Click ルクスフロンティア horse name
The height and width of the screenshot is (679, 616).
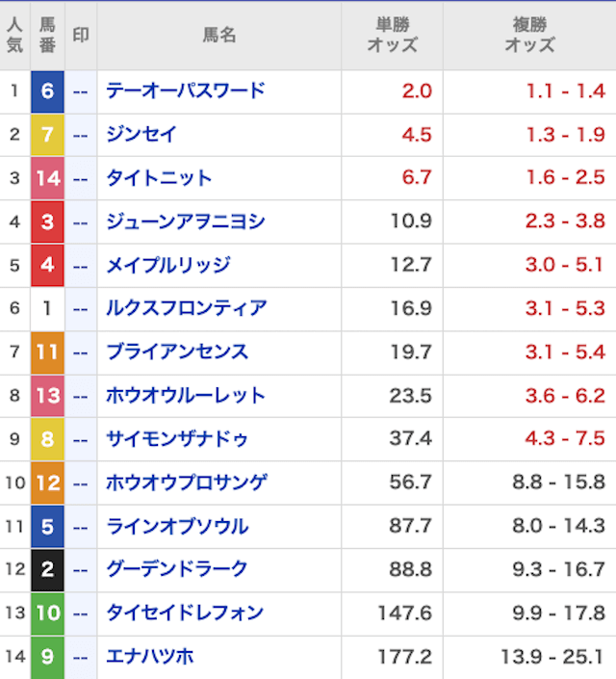coord(186,308)
